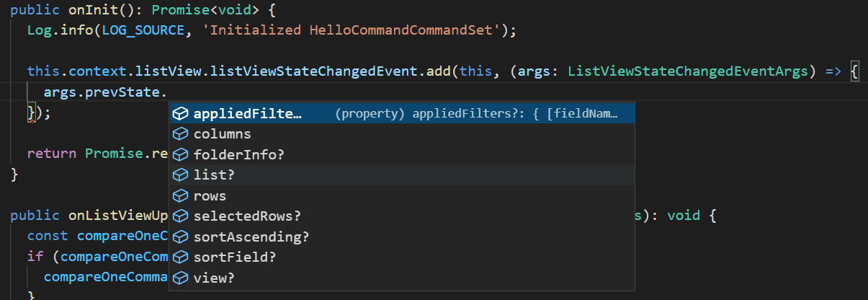Click the cube icon beside selectedRows?

tap(180, 216)
